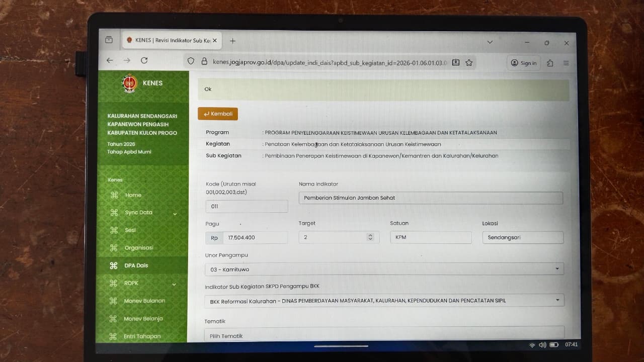644x362 pixels.
Task: Open Monev Bulanan in the sidebar
Action: click(x=144, y=301)
